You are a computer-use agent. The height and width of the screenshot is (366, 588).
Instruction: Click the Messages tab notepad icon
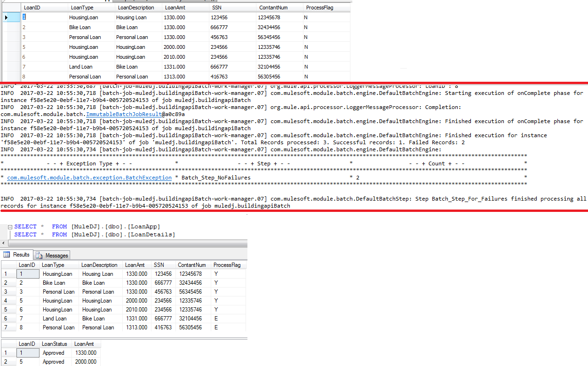[40, 255]
